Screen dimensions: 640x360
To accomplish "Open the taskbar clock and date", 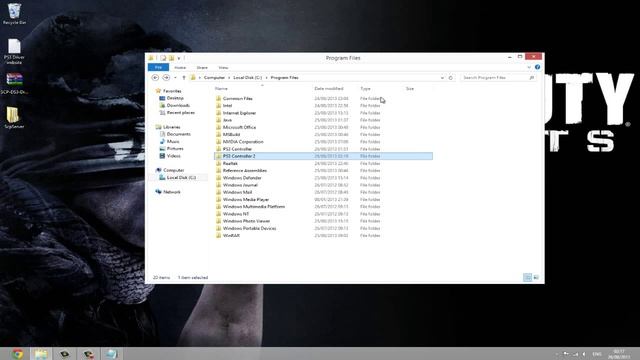I will click(x=619, y=354).
